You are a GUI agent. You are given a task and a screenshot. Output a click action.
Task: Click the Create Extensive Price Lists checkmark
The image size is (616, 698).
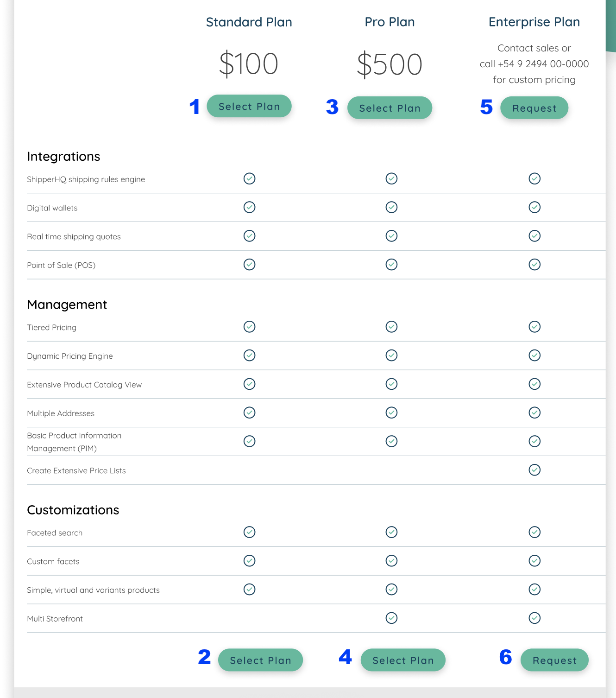tap(534, 470)
